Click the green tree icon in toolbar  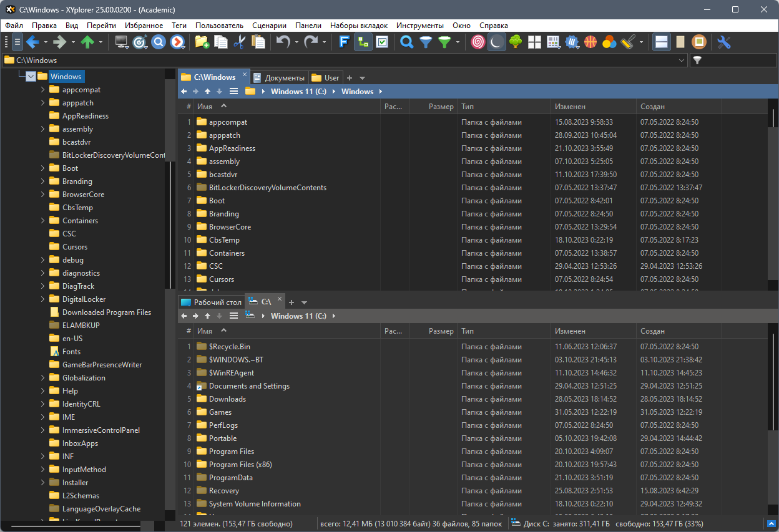click(516, 42)
